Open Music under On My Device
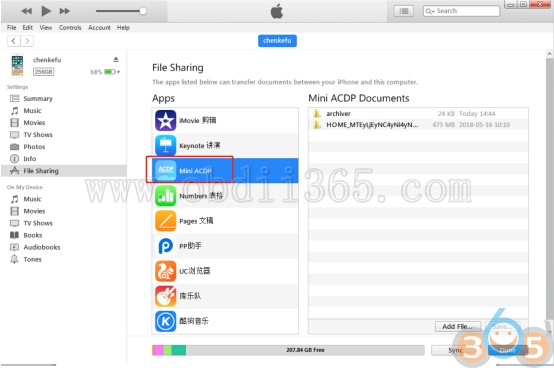The image size is (554, 368). click(32, 199)
